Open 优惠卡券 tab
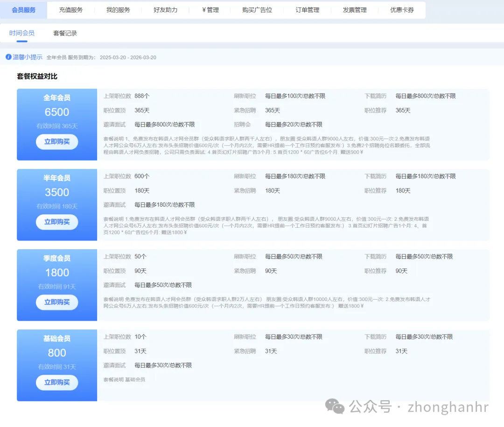This screenshot has width=504, height=427. (x=402, y=10)
